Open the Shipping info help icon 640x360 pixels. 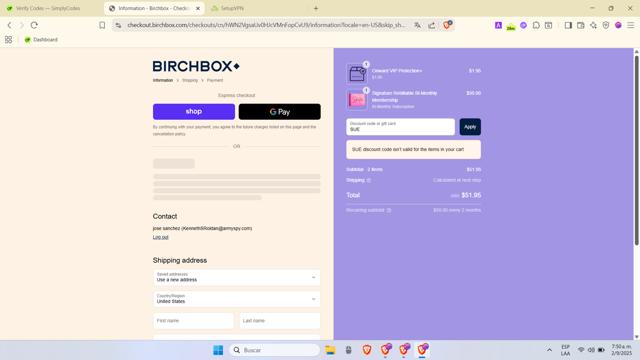pyautogui.click(x=369, y=180)
